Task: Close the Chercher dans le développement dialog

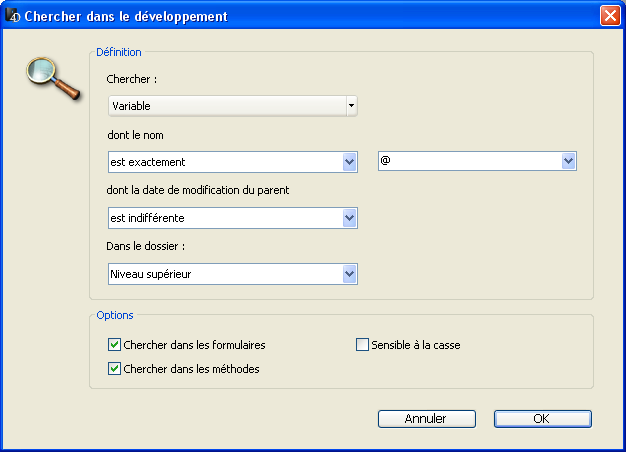Action: (x=609, y=16)
